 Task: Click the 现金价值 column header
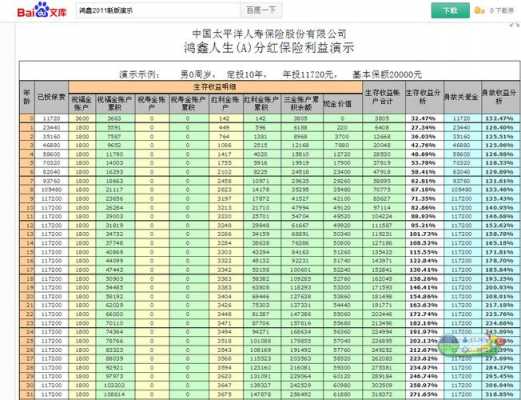point(342,104)
